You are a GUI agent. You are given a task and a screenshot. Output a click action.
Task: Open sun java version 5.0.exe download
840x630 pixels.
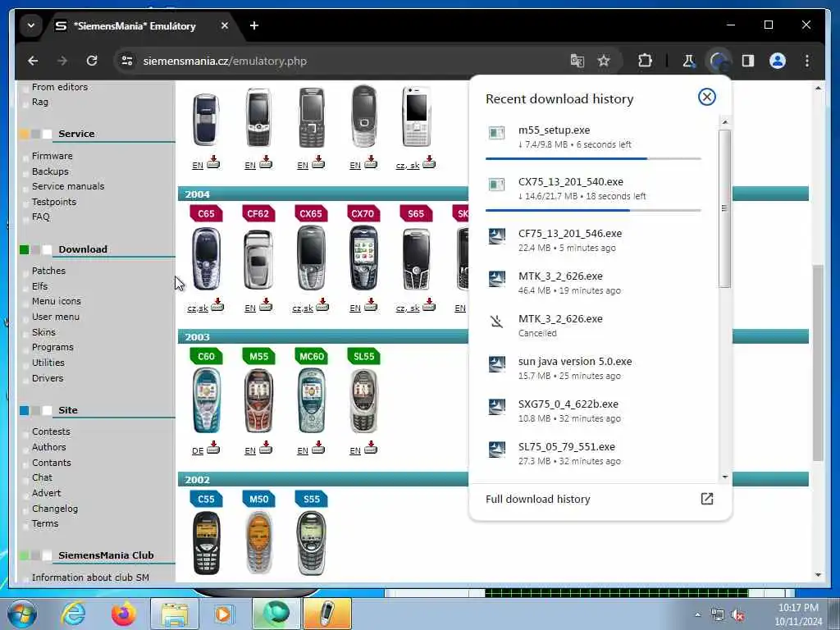click(593, 368)
